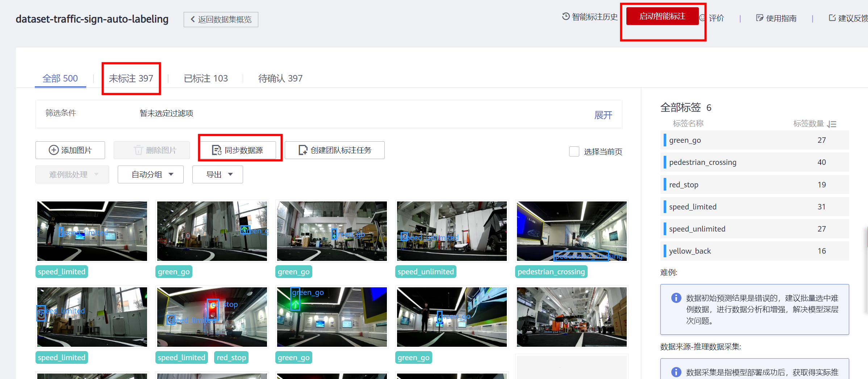The image size is (868, 379).
Task: Click the 暂未选定过滤项 filter text
Action: tap(166, 113)
